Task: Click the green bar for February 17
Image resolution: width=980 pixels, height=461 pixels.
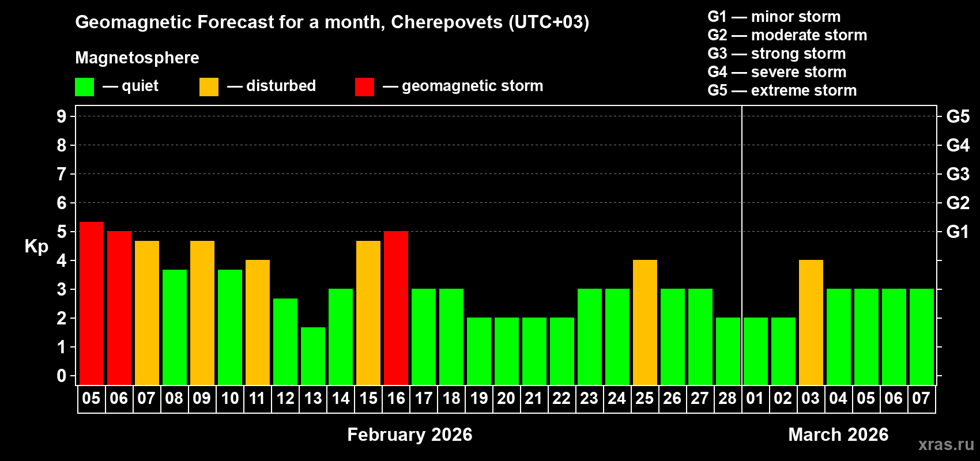Action: pos(423,337)
